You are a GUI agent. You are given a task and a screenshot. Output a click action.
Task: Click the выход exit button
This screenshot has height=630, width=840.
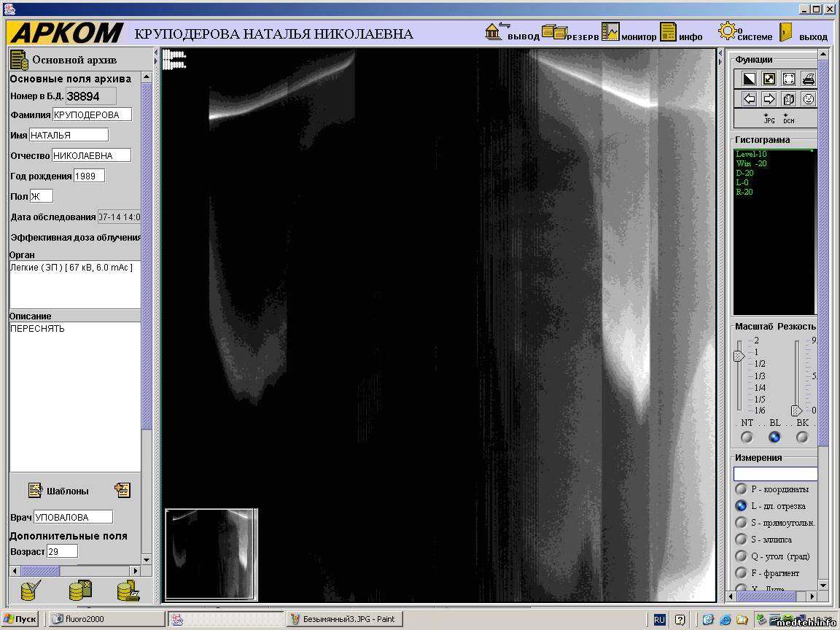click(803, 33)
